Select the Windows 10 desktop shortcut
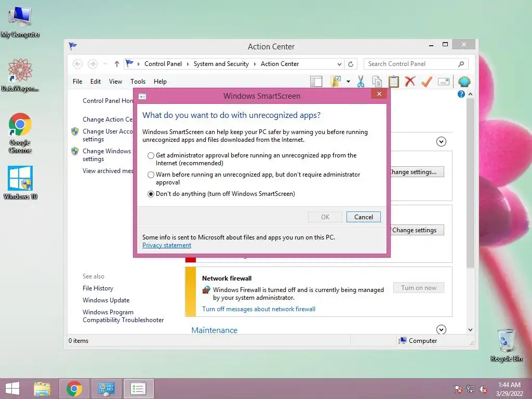Screen dimensions: 532x399 (20, 183)
